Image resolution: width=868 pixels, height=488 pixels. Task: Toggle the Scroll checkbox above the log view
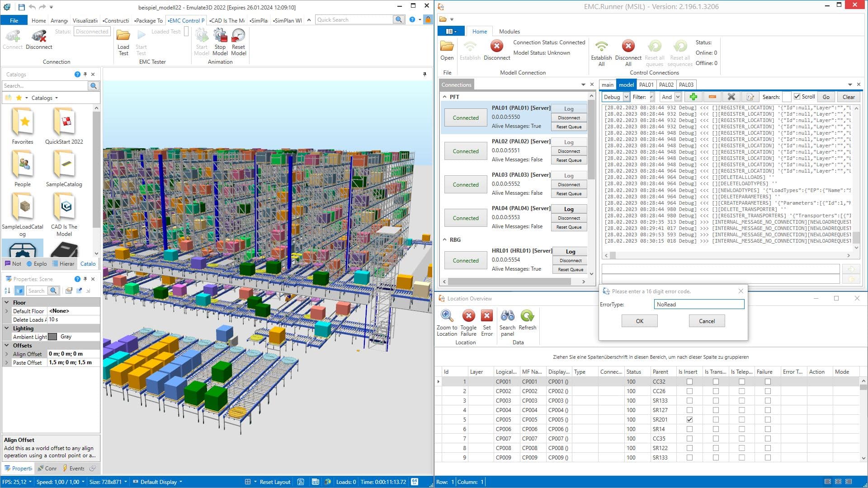coord(797,96)
